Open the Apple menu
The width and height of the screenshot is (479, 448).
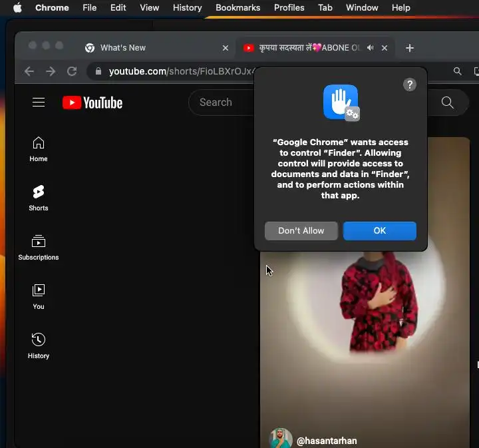click(18, 7)
